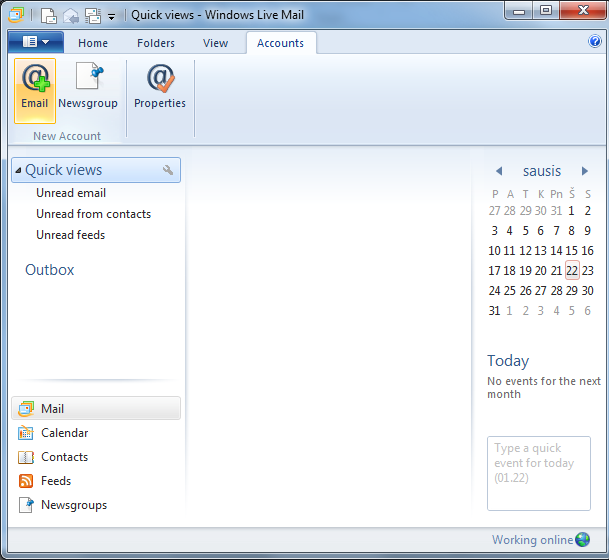Select date 26 in the calendar

(525, 290)
